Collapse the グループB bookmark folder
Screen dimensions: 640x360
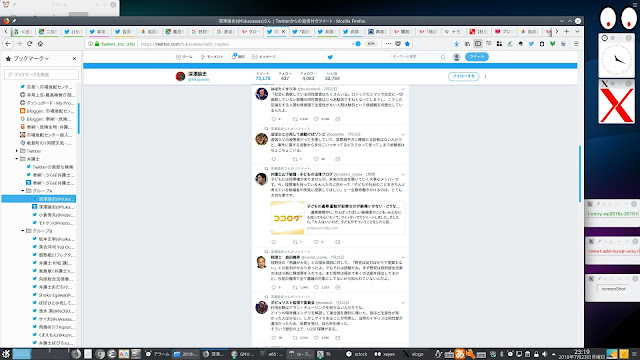click(23, 231)
